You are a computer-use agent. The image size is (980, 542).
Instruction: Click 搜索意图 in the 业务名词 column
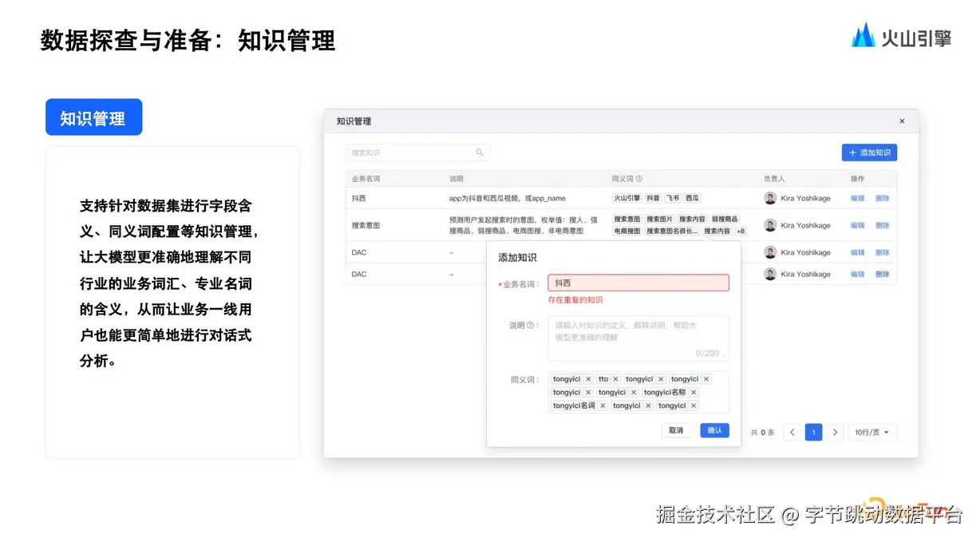[x=366, y=225]
